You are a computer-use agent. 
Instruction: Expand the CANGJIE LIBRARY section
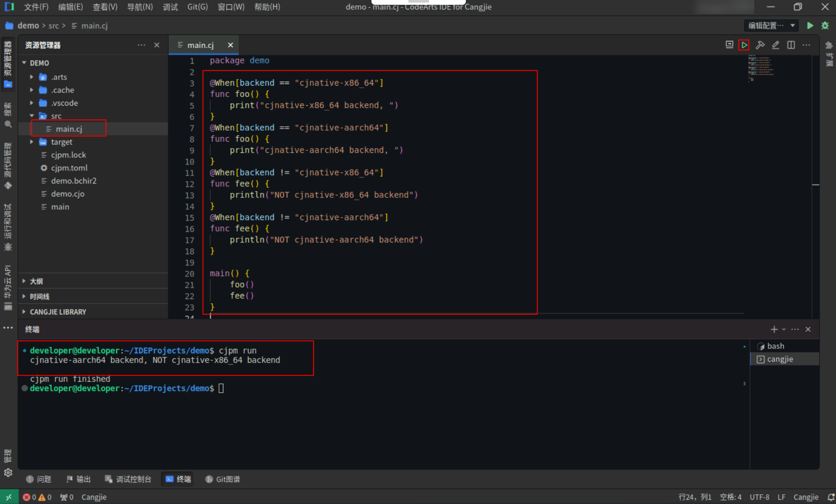[x=58, y=312]
